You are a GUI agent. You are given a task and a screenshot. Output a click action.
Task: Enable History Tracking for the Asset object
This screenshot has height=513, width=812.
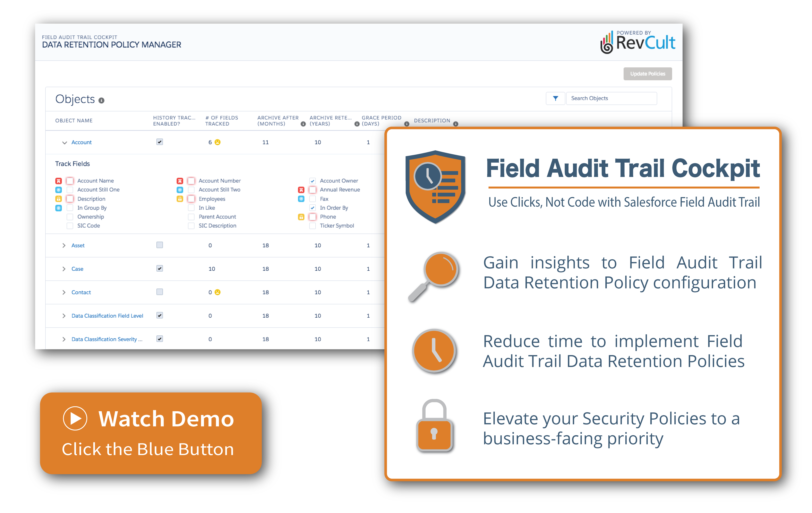click(x=160, y=245)
